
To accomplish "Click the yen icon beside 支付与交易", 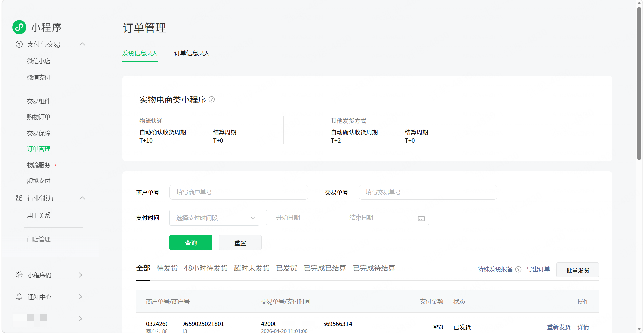I will [19, 44].
